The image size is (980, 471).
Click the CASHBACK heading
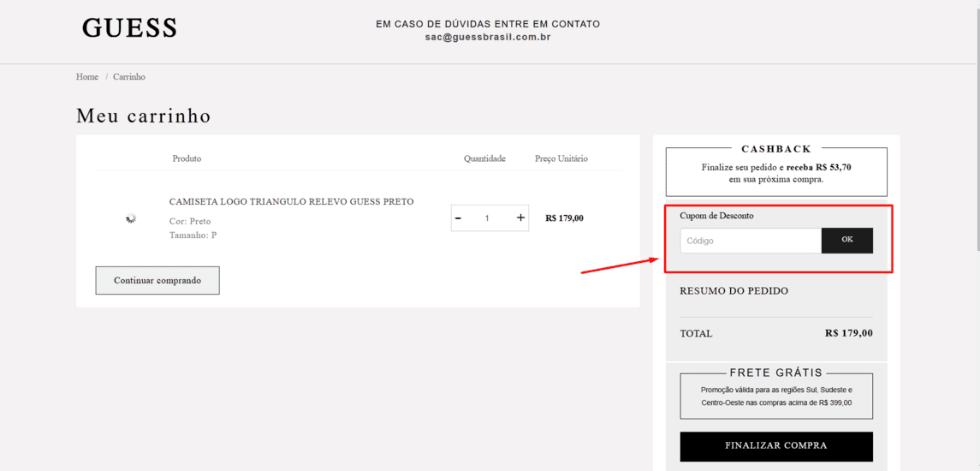776,149
